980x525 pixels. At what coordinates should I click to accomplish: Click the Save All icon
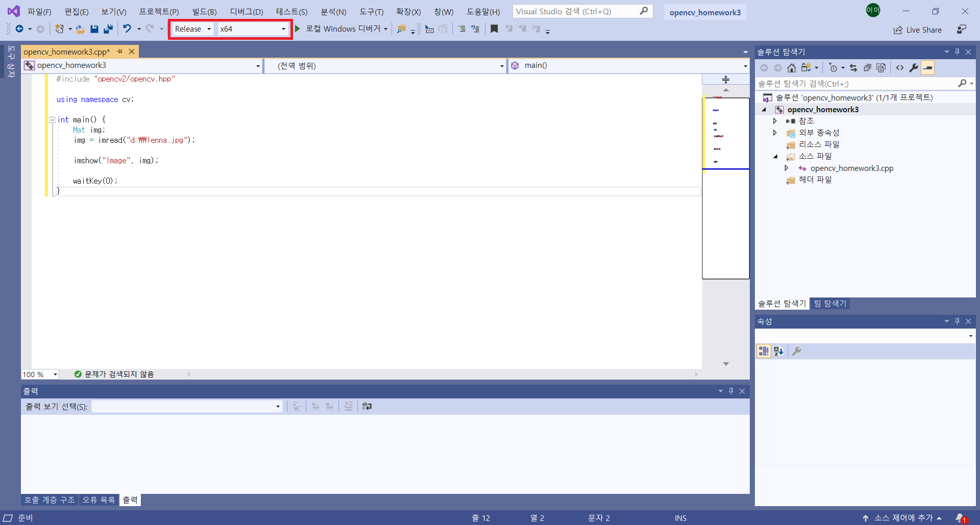(108, 29)
